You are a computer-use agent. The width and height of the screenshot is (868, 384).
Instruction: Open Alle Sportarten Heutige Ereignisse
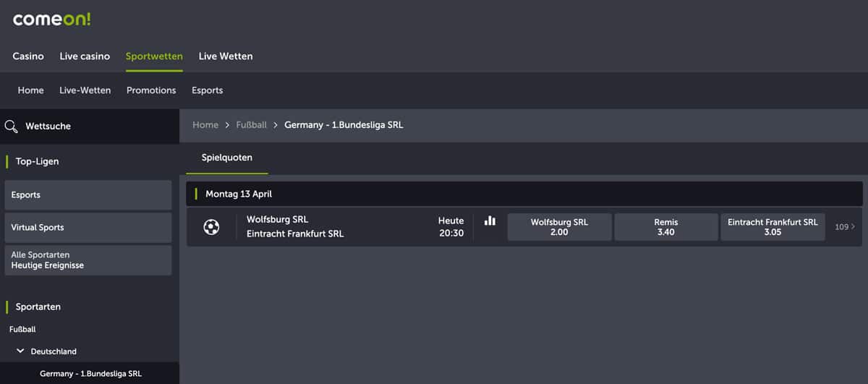coord(88,260)
